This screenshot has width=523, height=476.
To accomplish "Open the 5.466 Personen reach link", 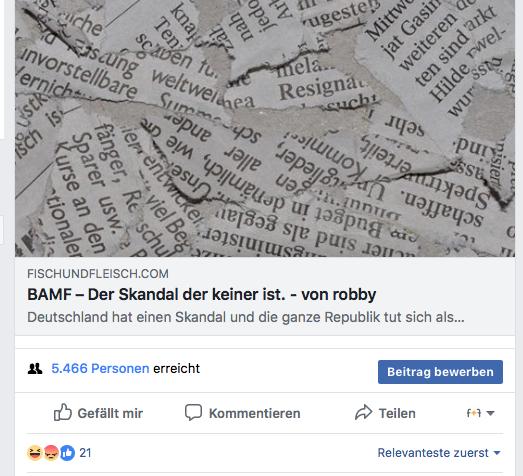I will (100, 368).
